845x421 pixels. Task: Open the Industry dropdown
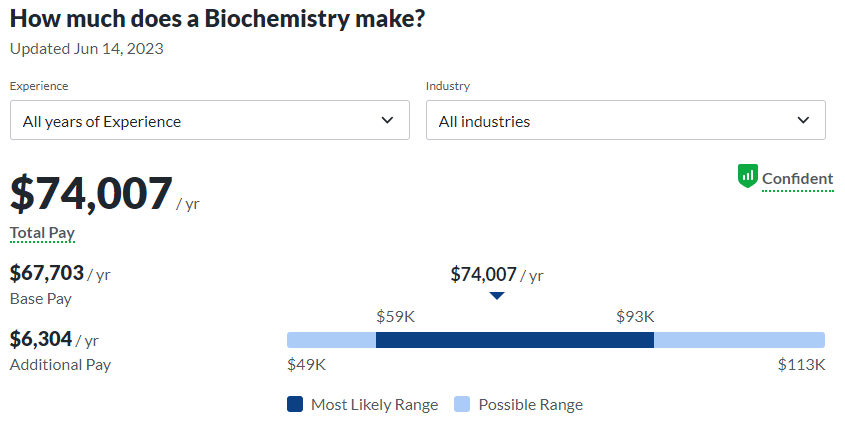point(625,121)
